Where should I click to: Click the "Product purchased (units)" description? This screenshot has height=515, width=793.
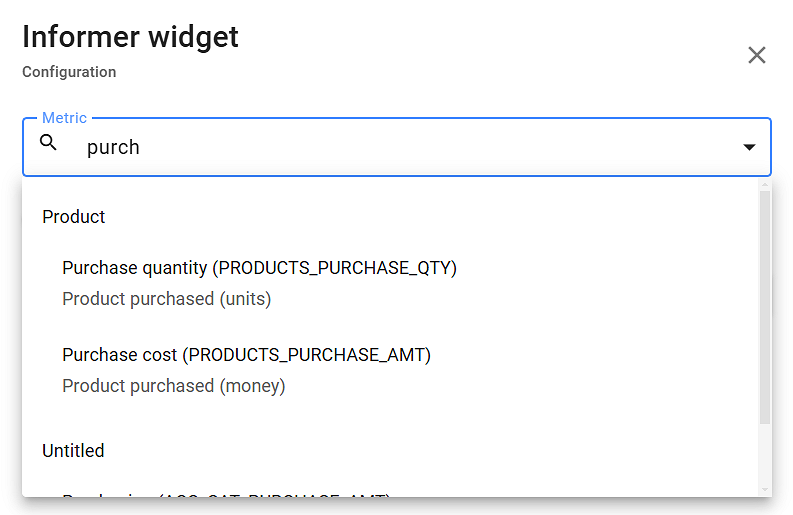point(166,299)
